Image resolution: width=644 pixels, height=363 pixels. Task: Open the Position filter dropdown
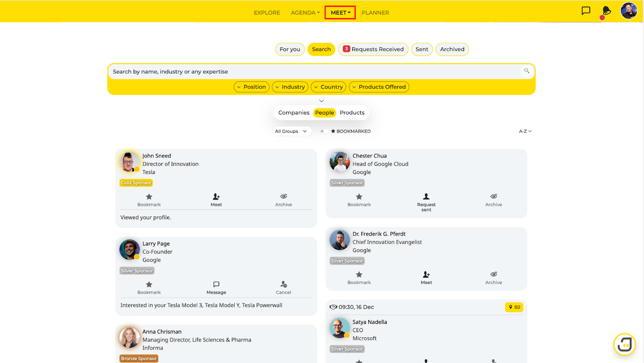pyautogui.click(x=252, y=87)
